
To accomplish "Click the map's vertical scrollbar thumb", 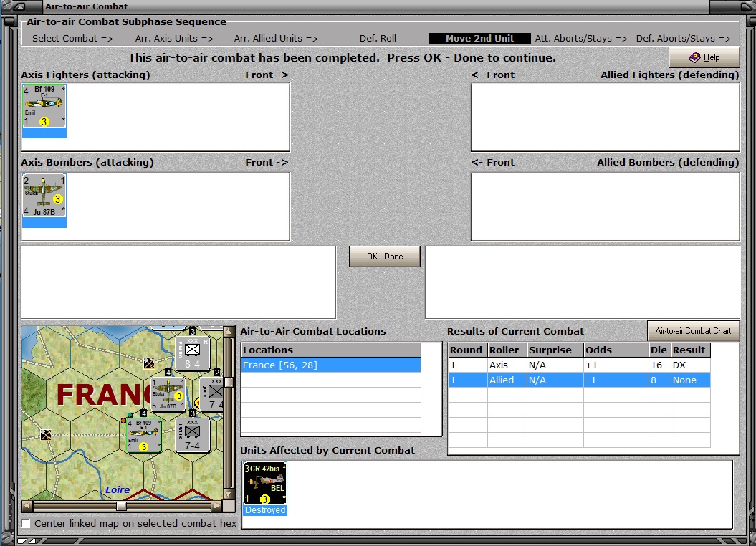I will coord(229,382).
